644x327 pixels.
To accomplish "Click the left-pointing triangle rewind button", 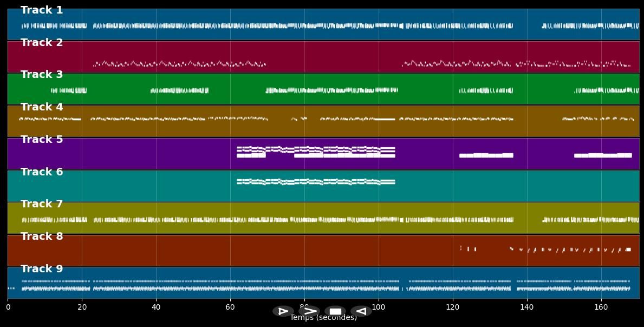I will (x=361, y=311).
